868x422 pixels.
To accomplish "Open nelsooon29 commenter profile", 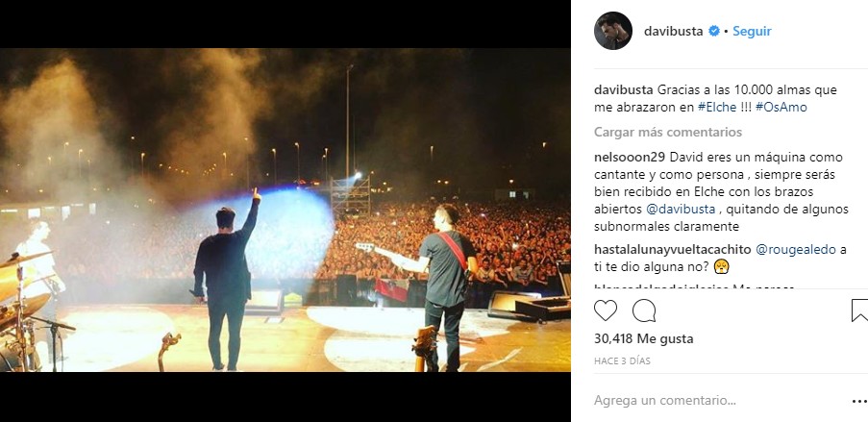I will point(626,158).
